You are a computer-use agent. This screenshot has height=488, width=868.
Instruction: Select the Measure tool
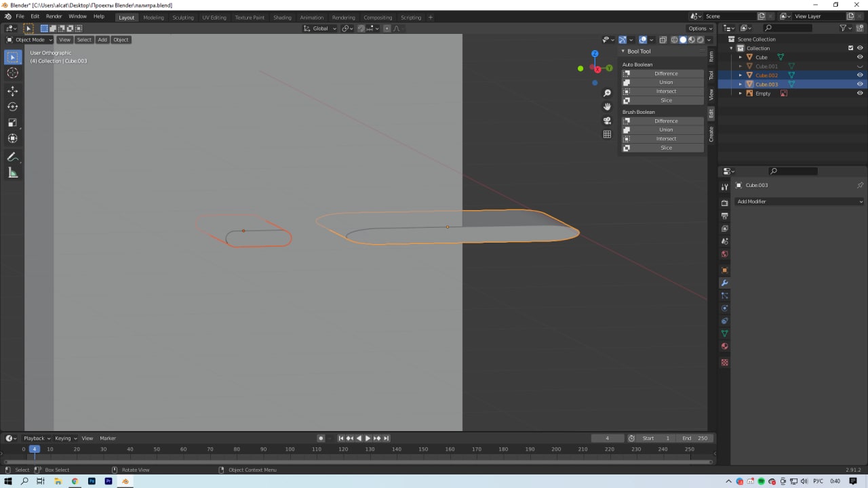(13, 173)
